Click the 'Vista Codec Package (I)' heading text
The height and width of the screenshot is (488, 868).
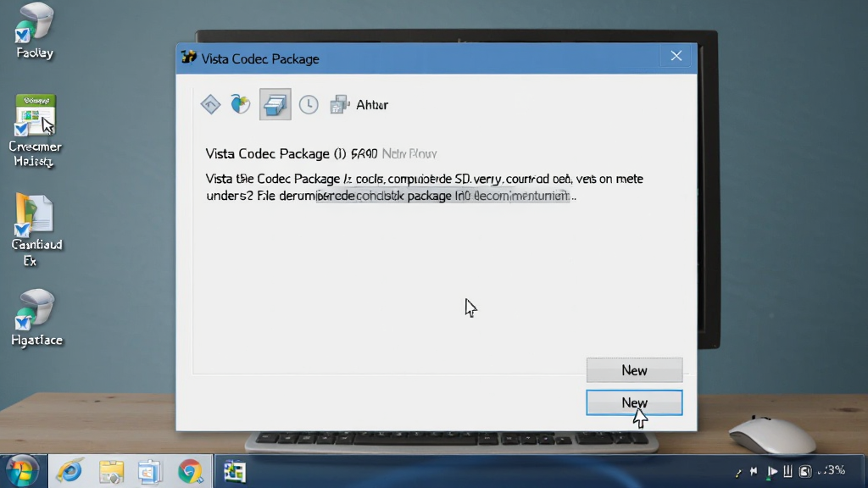[275, 153]
